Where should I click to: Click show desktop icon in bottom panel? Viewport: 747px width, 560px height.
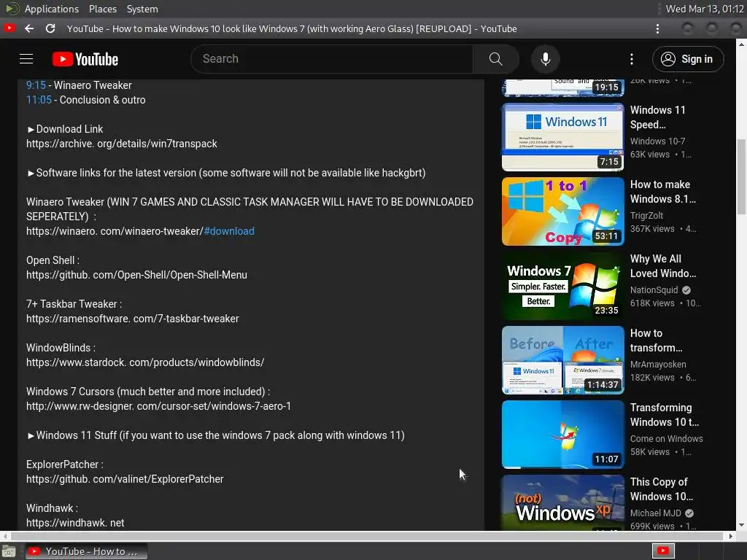point(9,551)
